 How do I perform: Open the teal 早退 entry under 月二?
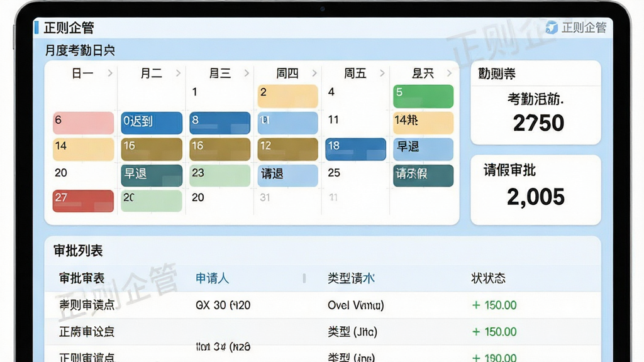click(152, 176)
